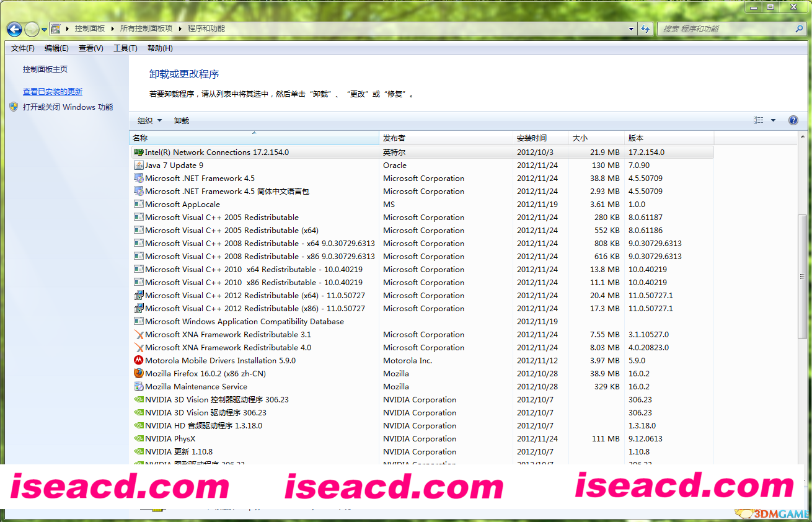Expand the address bar history dropdown

(632, 29)
